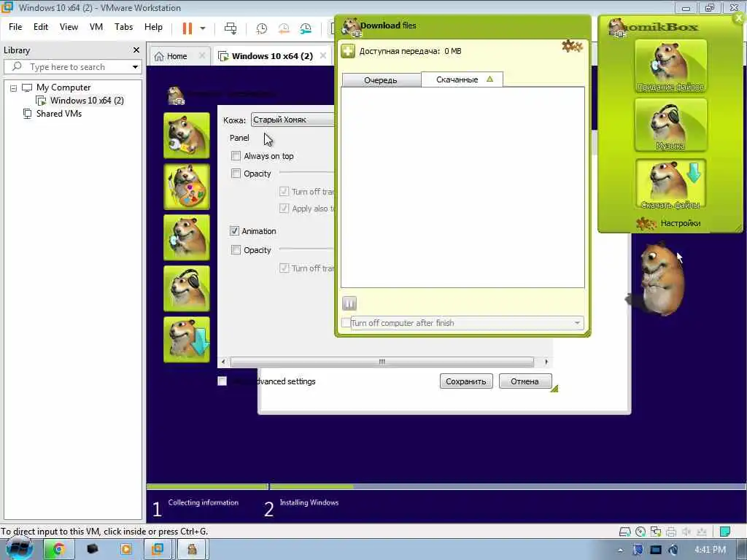Click the green add download plus icon

348,51
